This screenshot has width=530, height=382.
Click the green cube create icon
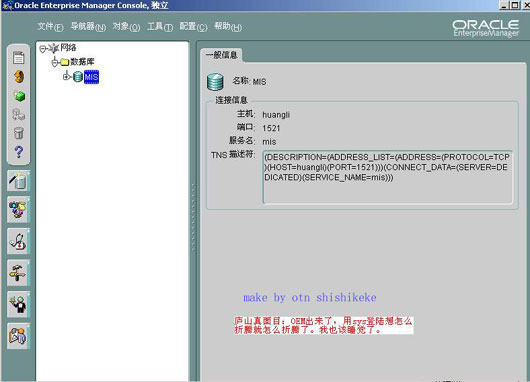(x=19, y=96)
